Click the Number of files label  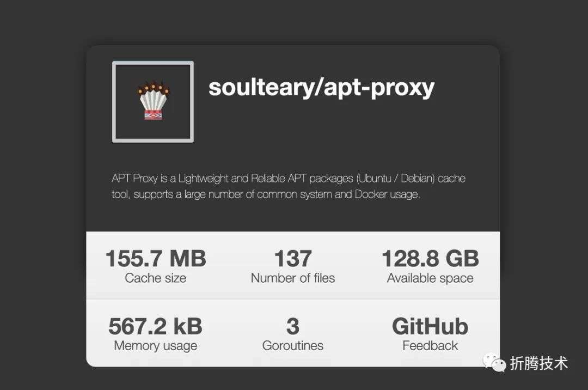point(293,278)
